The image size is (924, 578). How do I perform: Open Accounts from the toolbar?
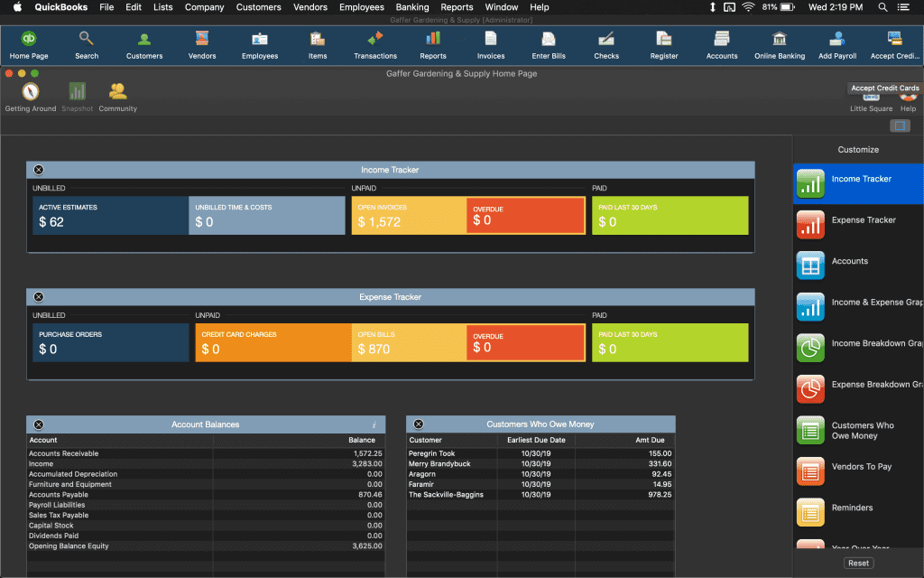pyautogui.click(x=722, y=45)
